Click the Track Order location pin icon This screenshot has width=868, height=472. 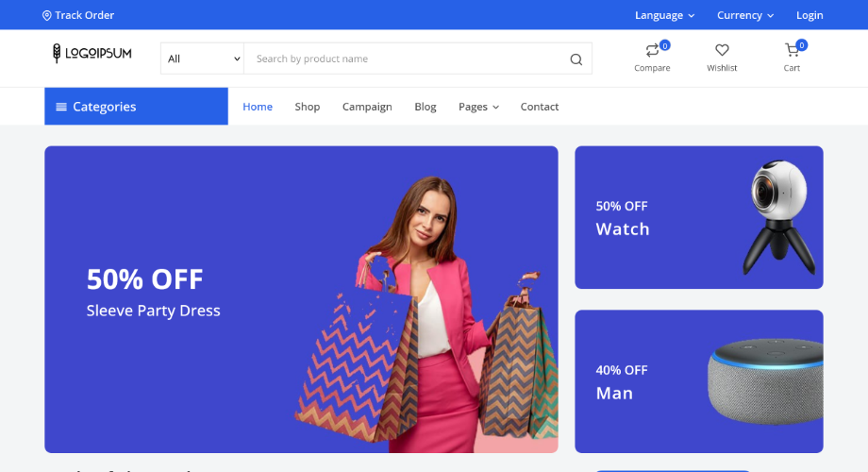tap(47, 15)
